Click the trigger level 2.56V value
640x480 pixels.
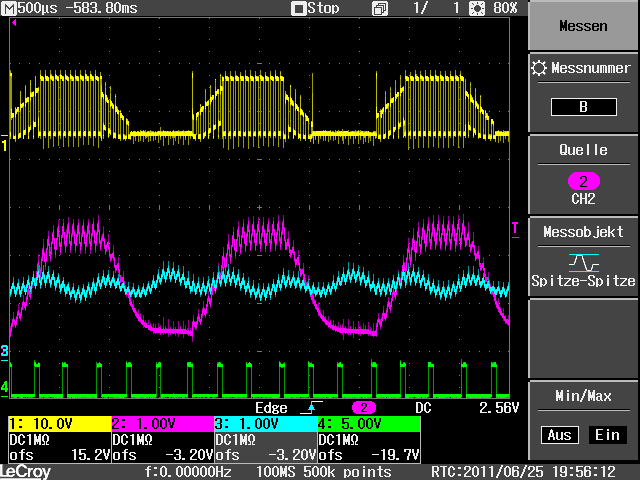499,408
